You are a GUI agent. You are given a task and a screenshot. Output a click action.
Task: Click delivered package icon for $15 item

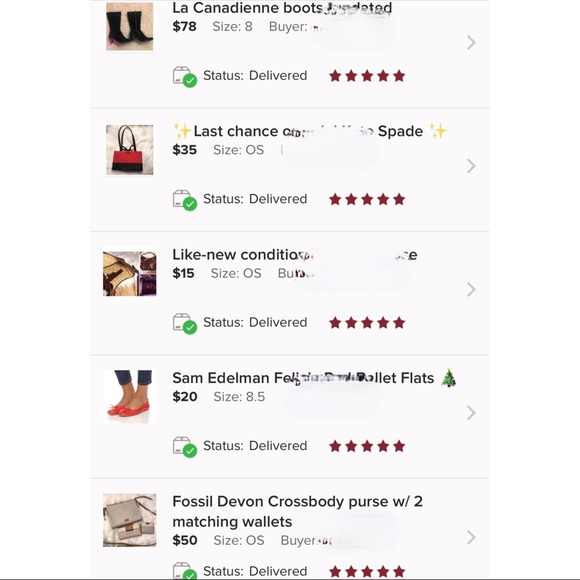185,323
